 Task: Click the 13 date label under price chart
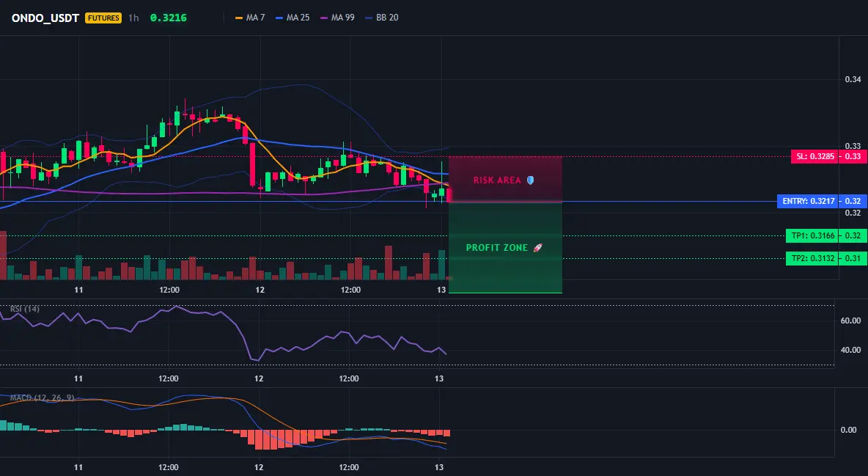point(441,290)
